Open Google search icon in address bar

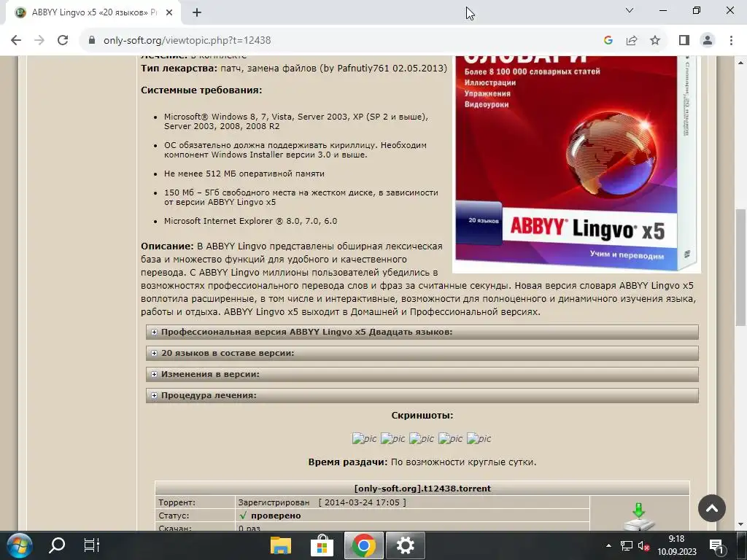click(608, 41)
